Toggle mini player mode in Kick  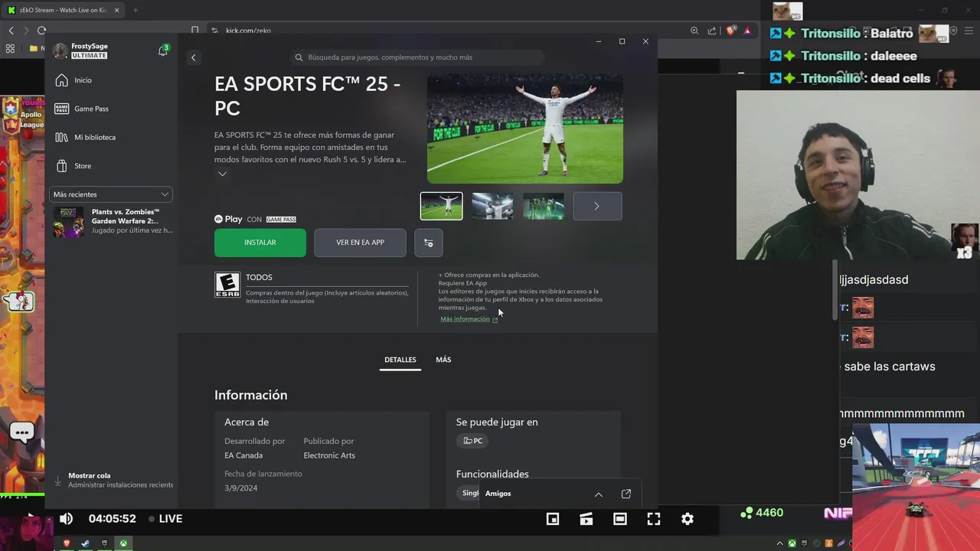[553, 519]
